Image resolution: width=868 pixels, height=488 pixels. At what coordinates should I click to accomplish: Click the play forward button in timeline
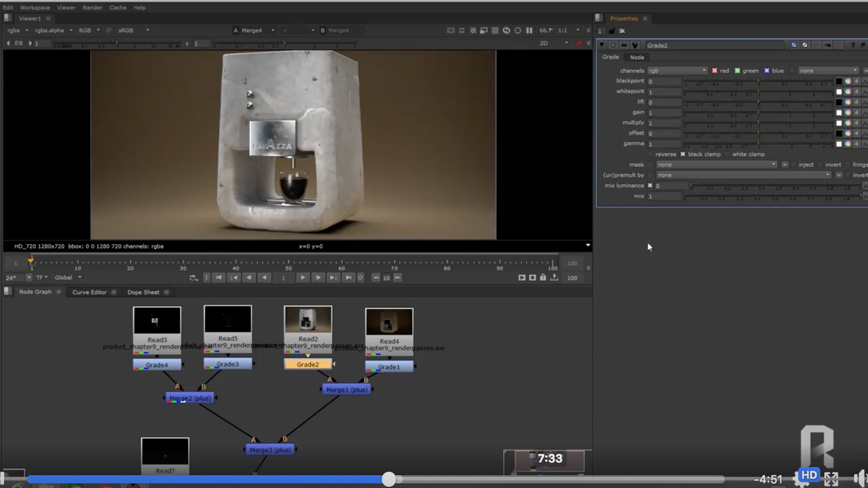(x=302, y=278)
